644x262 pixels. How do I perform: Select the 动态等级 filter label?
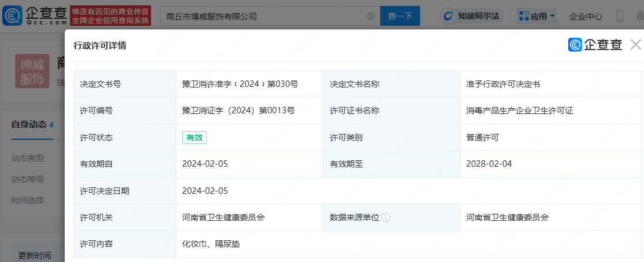tap(28, 179)
